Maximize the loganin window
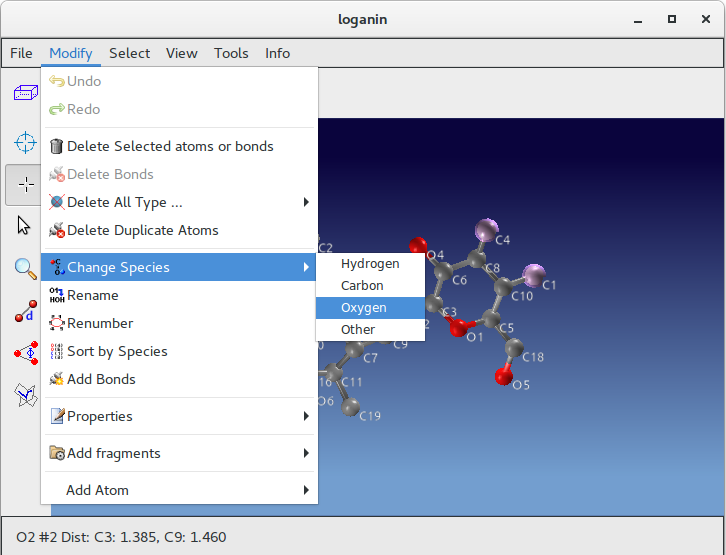This screenshot has width=726, height=555. point(672,19)
